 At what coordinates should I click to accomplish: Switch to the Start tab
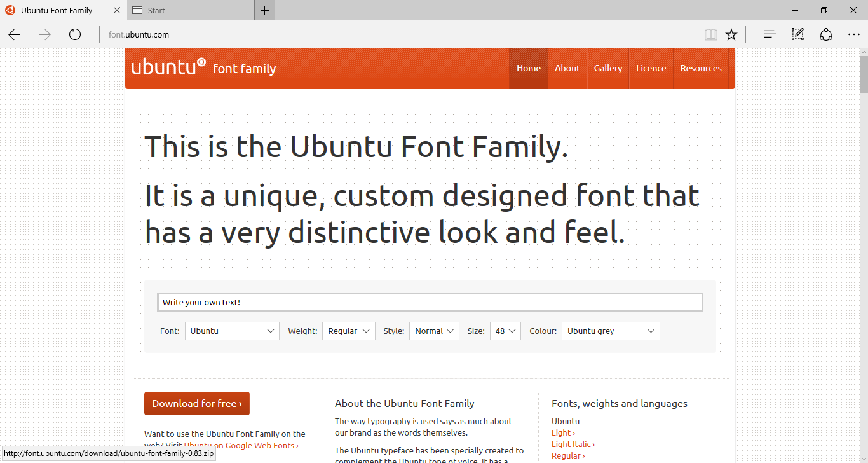click(191, 10)
